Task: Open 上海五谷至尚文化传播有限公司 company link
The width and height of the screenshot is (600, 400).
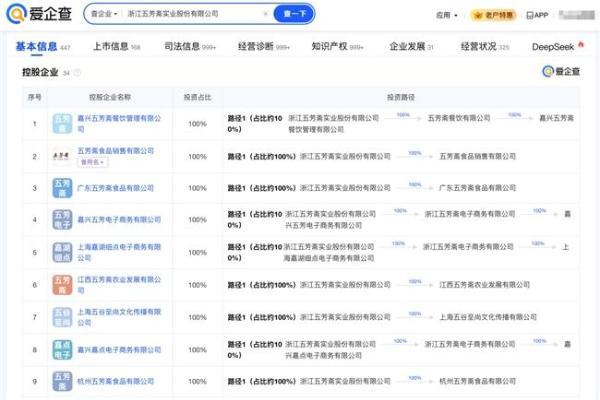Action: pyautogui.click(x=119, y=317)
